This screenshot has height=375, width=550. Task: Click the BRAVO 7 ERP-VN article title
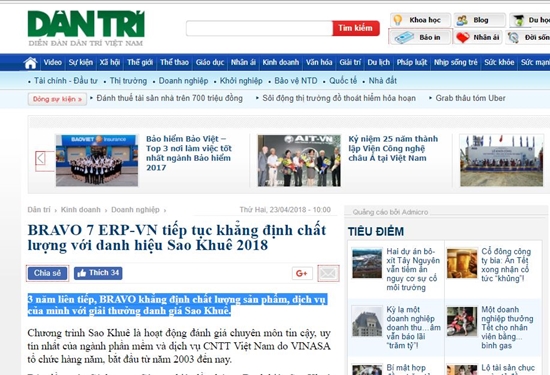point(177,237)
